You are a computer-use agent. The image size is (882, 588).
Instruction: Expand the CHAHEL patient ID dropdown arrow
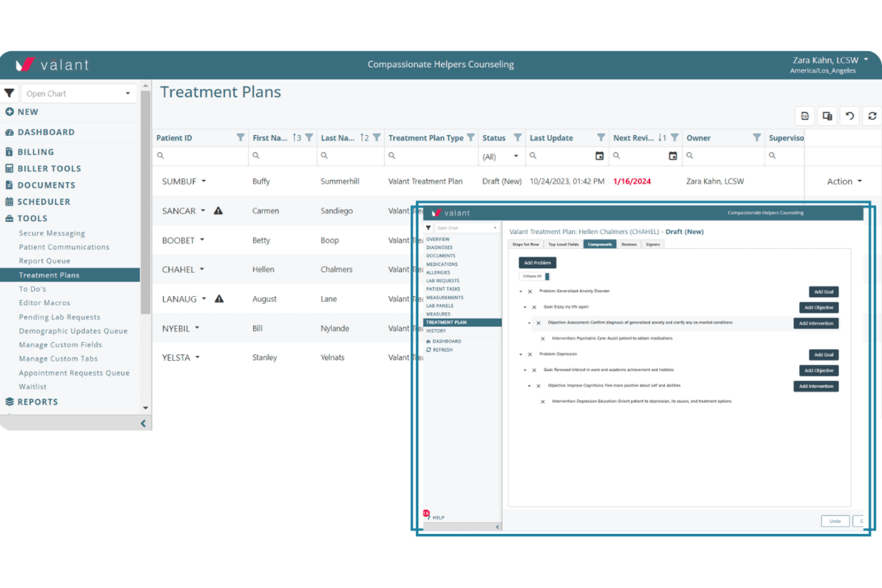point(203,269)
